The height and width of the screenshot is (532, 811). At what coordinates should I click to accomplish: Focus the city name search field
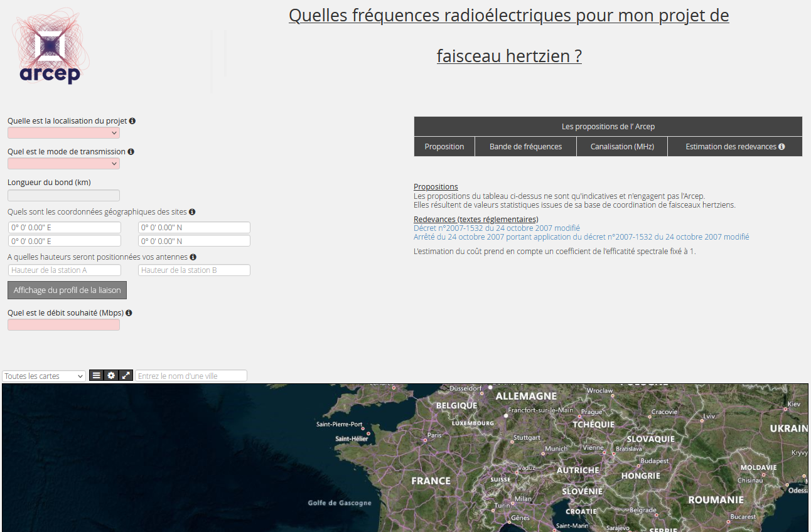(191, 376)
